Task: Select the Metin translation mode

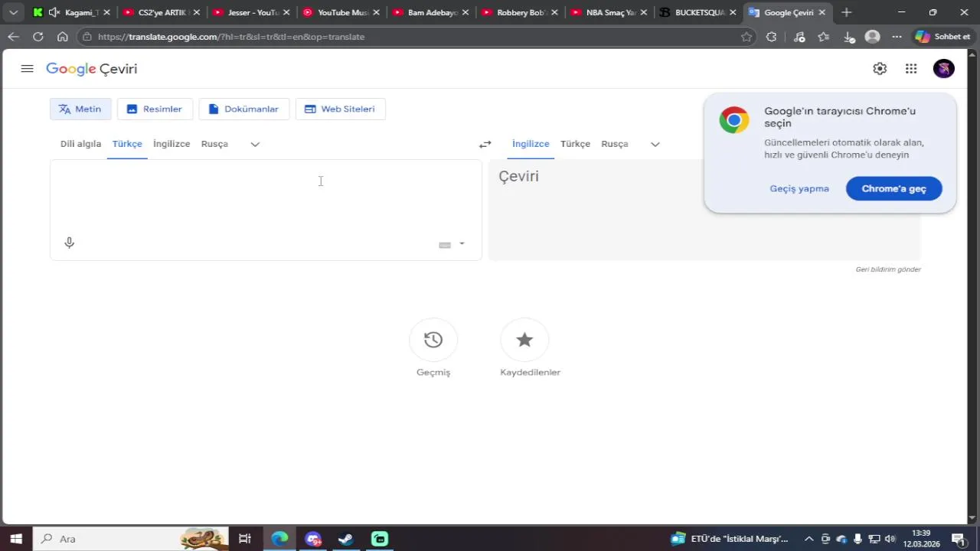Action: coord(80,109)
